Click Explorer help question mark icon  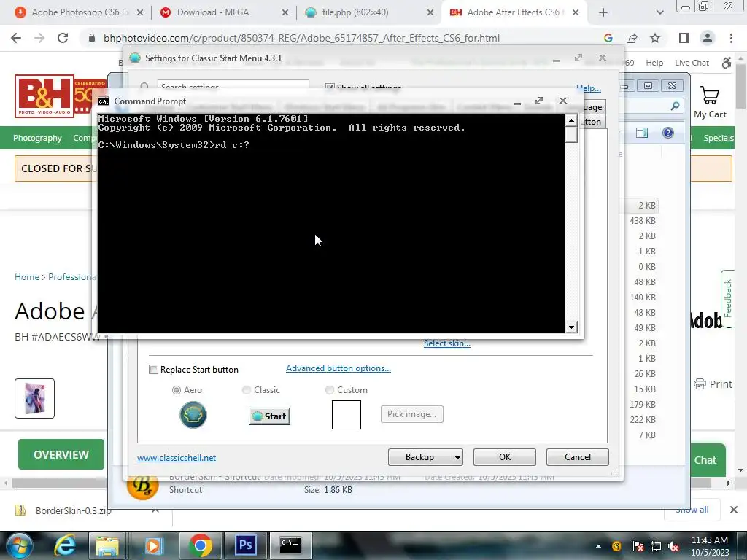(x=668, y=133)
